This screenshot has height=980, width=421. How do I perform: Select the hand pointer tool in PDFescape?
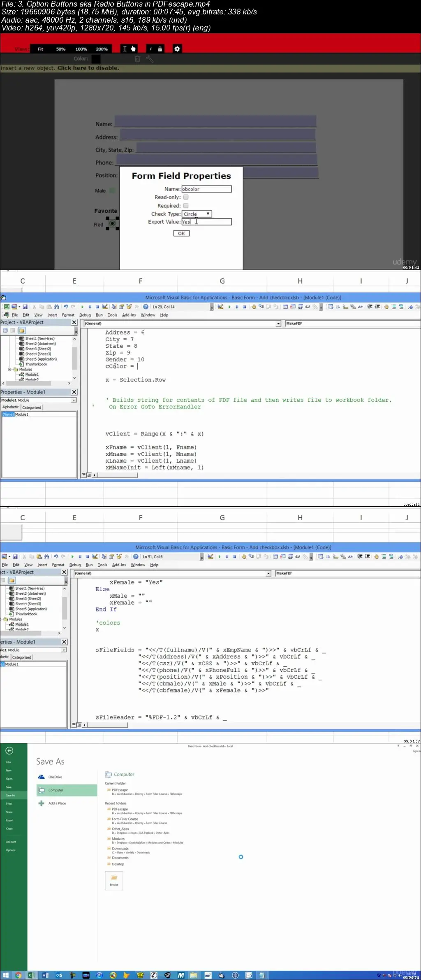pyautogui.click(x=133, y=49)
